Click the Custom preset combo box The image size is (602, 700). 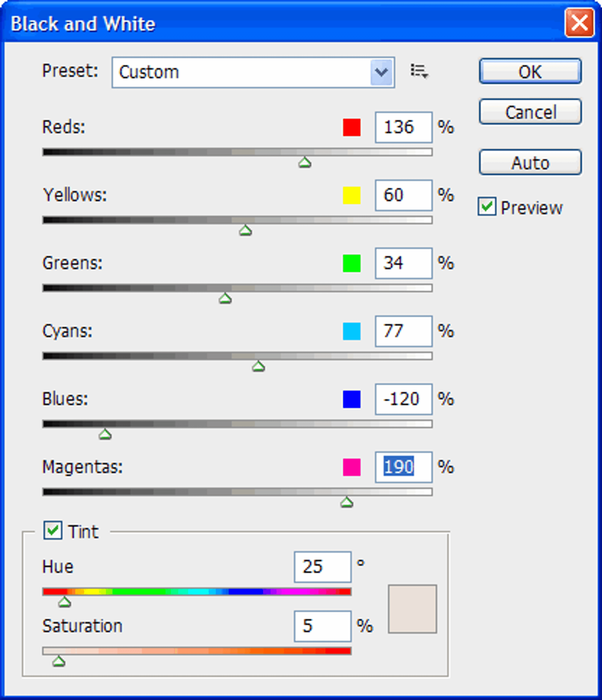[253, 72]
